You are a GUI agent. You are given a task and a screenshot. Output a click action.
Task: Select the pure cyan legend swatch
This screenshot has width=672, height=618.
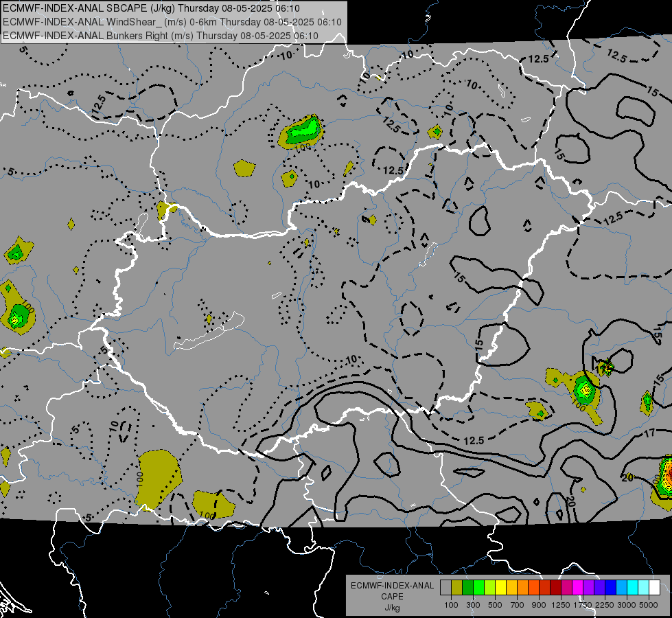coord(633,587)
